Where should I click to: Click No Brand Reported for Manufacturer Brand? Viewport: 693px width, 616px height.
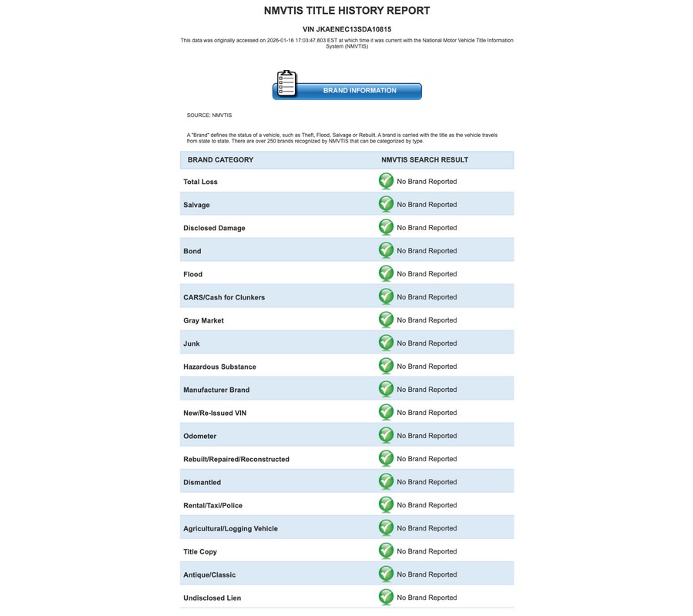tap(427, 390)
